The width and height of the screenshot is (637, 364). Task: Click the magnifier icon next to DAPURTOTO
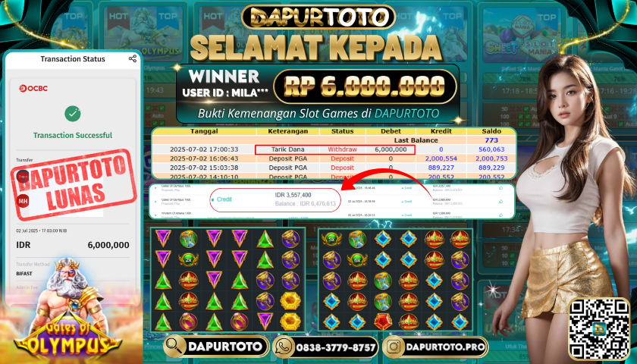pos(175,347)
